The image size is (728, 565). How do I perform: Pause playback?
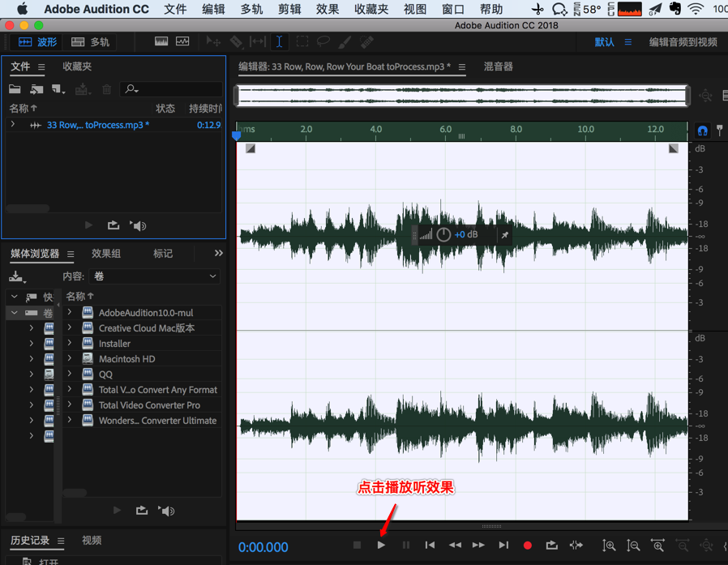point(406,545)
